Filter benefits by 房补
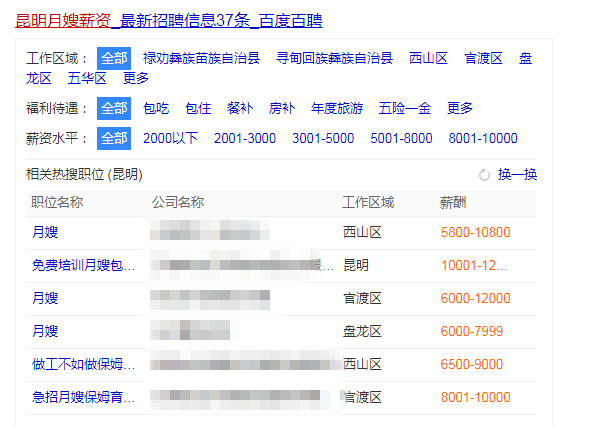The image size is (591, 426). (282, 109)
